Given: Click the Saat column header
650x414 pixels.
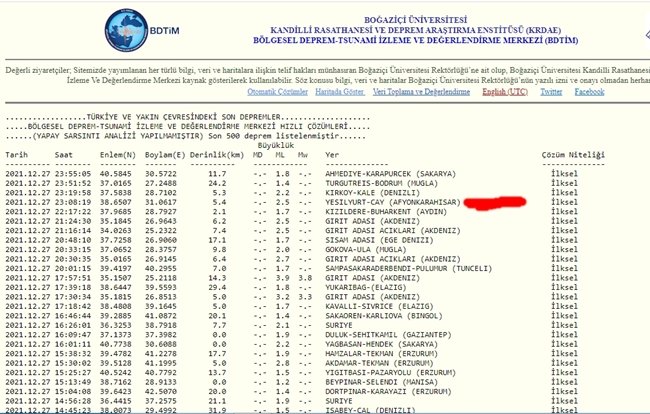Looking at the screenshot, I should pyautogui.click(x=63, y=155).
